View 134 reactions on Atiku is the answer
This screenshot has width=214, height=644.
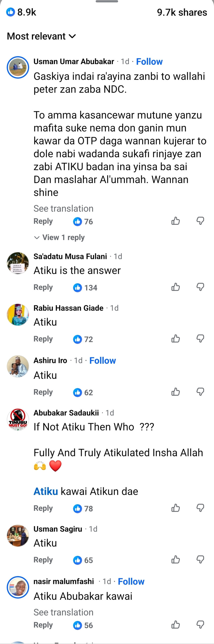coord(85,288)
